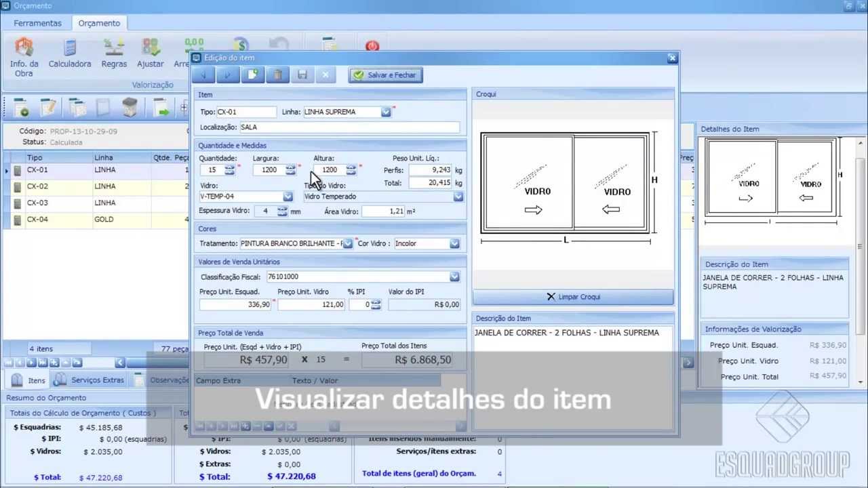Open the Tipo do Vidro dropdown

[458, 197]
